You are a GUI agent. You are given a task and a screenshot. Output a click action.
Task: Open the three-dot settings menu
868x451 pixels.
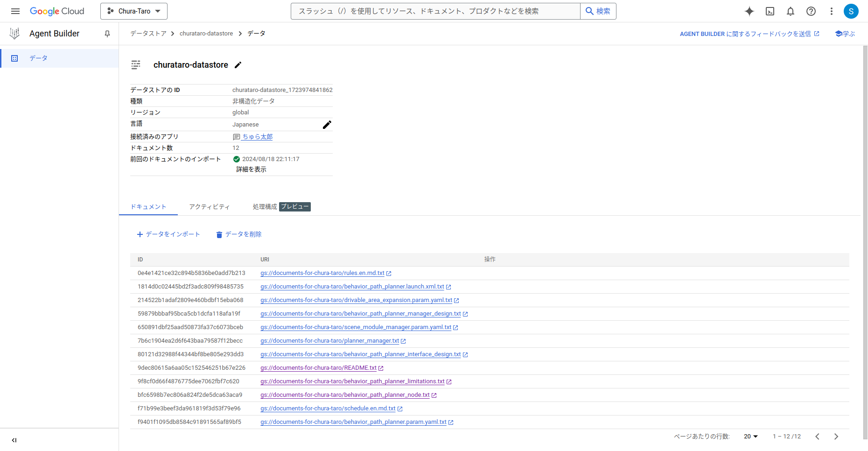pyautogui.click(x=832, y=11)
